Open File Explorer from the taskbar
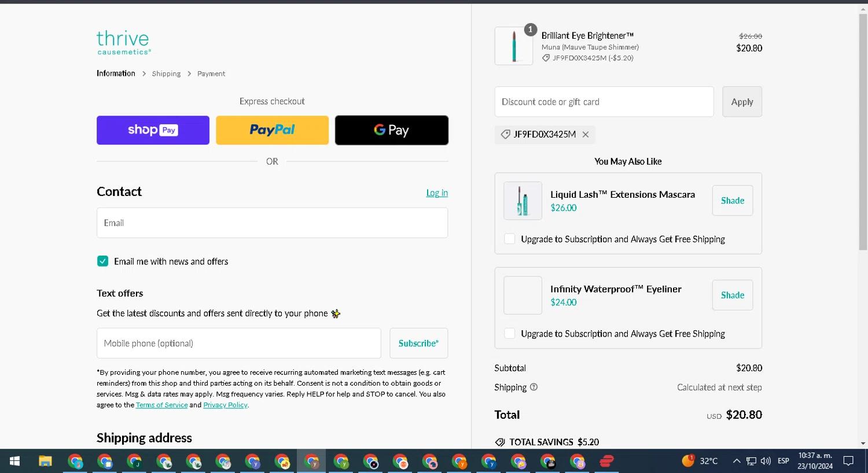The image size is (868, 473). [x=45, y=461]
